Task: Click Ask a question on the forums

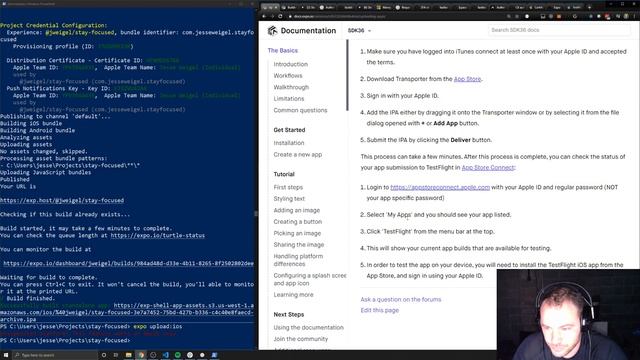Action: (x=400, y=299)
